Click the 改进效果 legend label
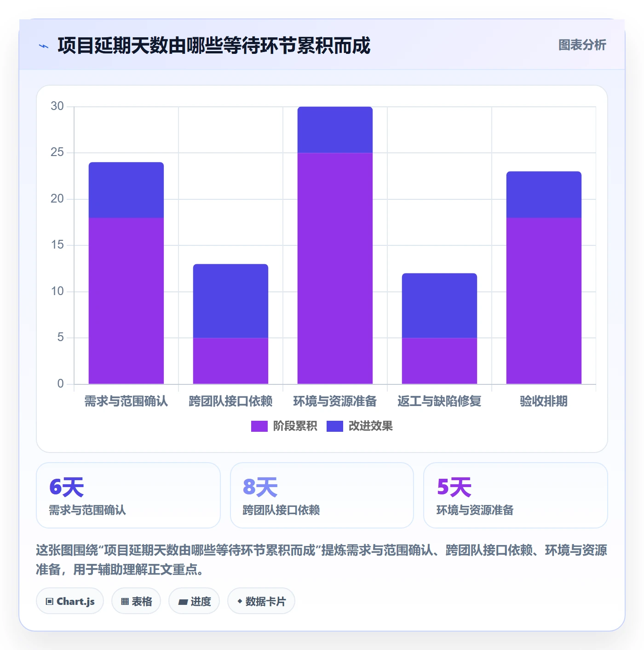 click(x=370, y=426)
